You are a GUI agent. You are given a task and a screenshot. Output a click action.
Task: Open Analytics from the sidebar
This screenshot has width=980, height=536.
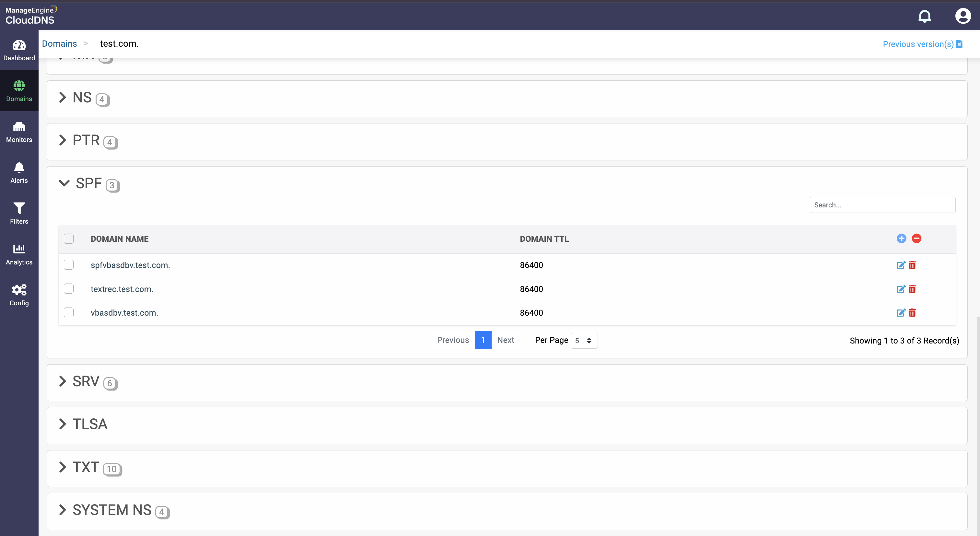[19, 254]
